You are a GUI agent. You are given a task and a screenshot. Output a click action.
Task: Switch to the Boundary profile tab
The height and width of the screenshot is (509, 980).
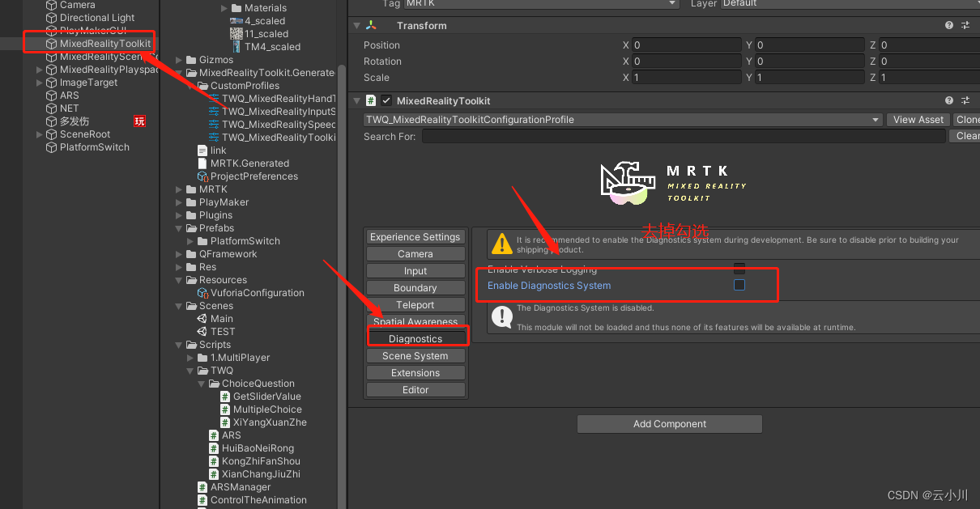(x=415, y=288)
